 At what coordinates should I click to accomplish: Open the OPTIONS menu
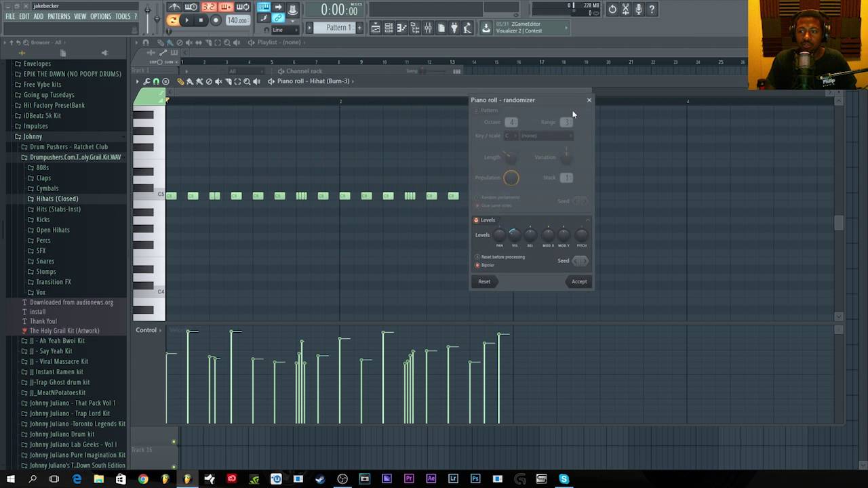click(x=100, y=16)
